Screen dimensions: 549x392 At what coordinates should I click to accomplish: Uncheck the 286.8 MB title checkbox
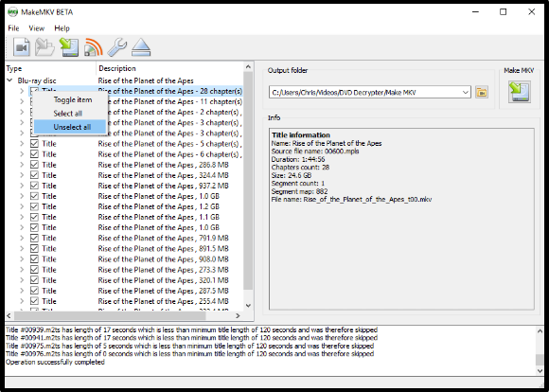[x=34, y=165]
